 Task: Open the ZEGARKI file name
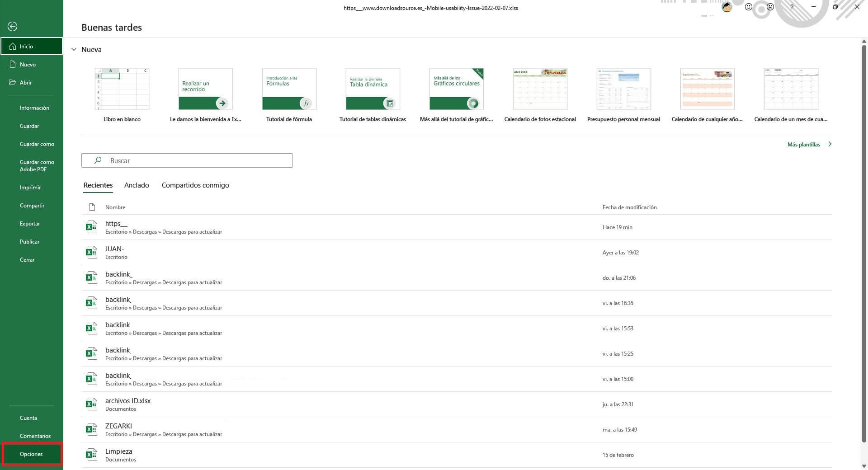pos(118,426)
